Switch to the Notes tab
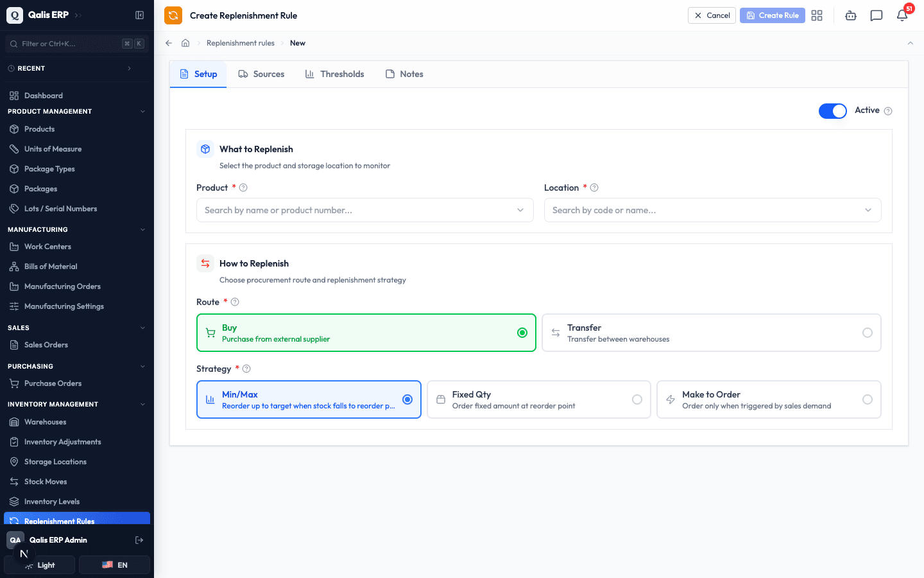 pyautogui.click(x=404, y=74)
